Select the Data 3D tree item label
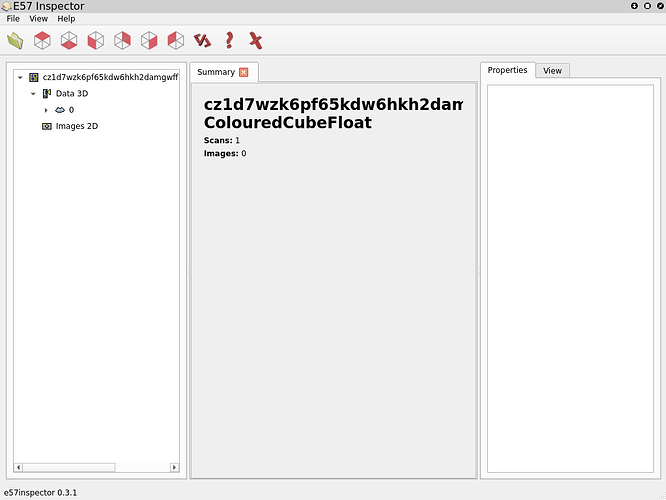Image resolution: width=666 pixels, height=500 pixels. pyautogui.click(x=72, y=93)
